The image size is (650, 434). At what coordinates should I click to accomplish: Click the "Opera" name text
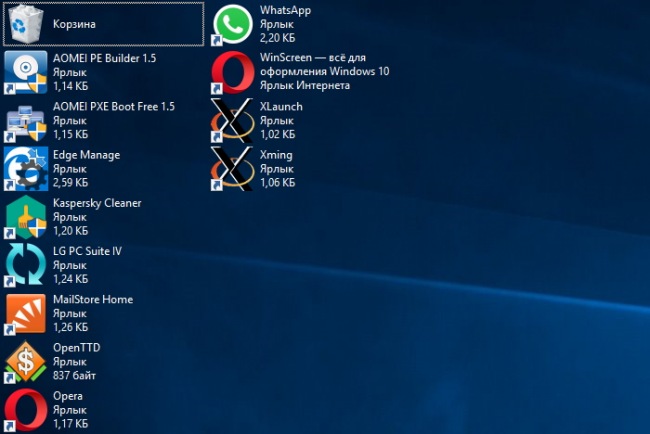click(x=68, y=396)
